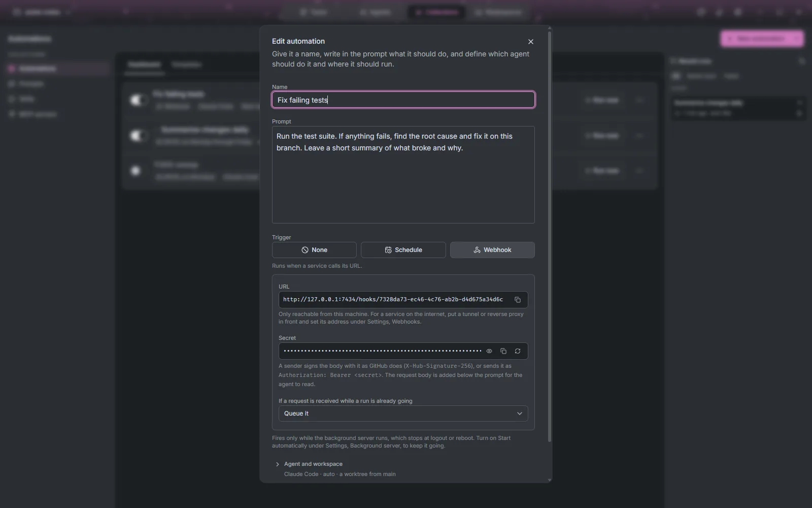Open the Queue it dropdown
The height and width of the screenshot is (508, 812).
[403, 414]
